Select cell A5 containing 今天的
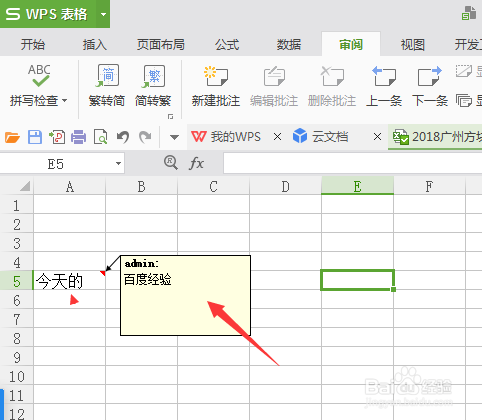The image size is (482, 420). [x=69, y=281]
